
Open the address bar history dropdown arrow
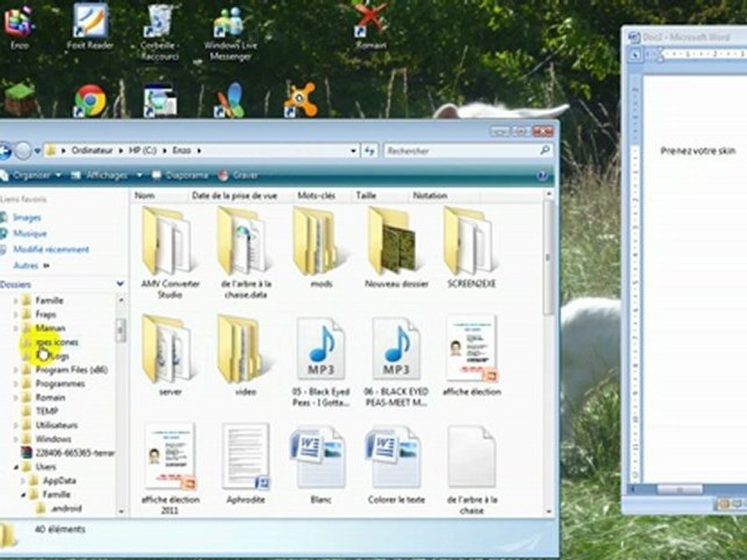coord(353,151)
